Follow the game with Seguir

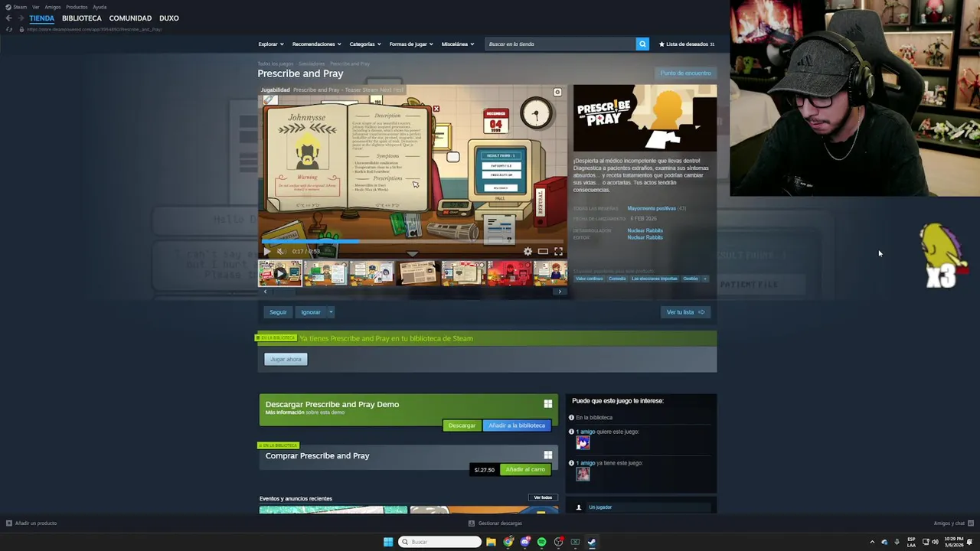coord(278,312)
